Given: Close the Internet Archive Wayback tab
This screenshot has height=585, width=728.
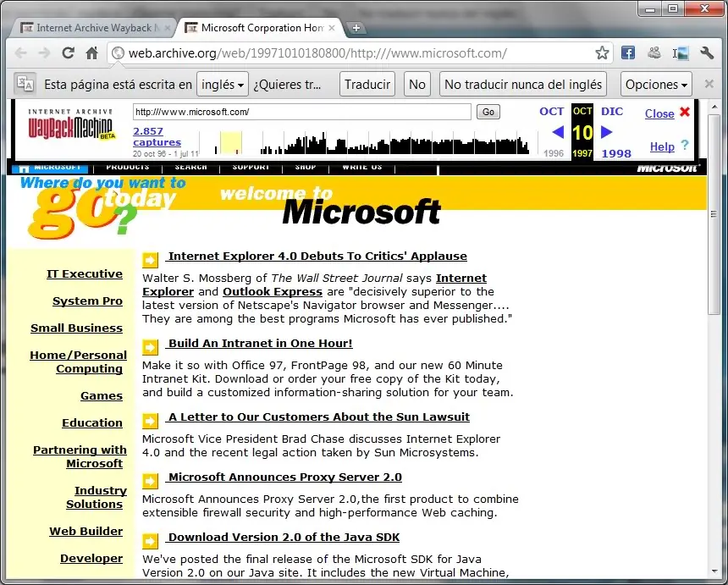Looking at the screenshot, I should click(x=167, y=28).
